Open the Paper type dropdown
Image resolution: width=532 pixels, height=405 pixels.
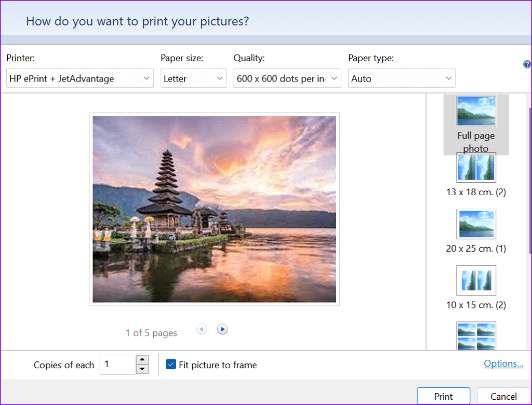pyautogui.click(x=402, y=78)
